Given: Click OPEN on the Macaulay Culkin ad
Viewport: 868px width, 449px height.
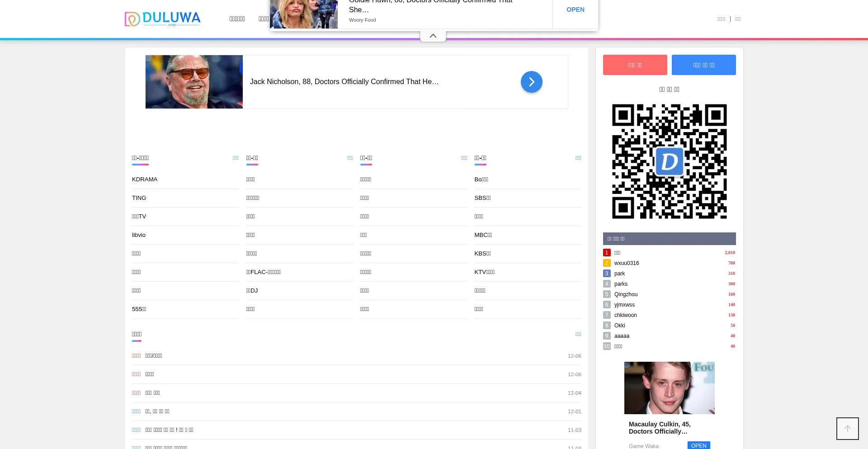Looking at the screenshot, I should [698, 445].
